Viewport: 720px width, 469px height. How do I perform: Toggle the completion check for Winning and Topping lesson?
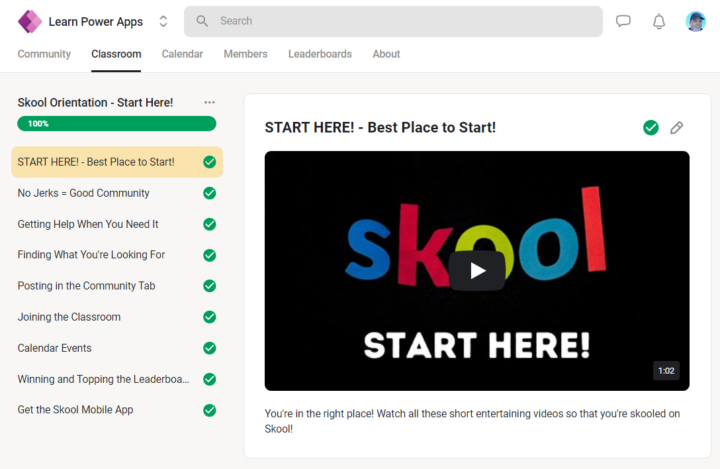209,379
